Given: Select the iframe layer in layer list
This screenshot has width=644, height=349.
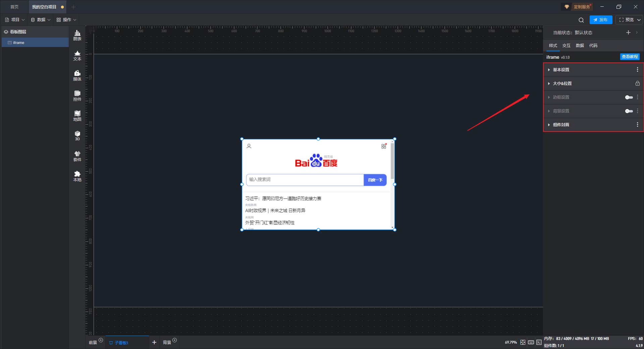Looking at the screenshot, I should (35, 43).
